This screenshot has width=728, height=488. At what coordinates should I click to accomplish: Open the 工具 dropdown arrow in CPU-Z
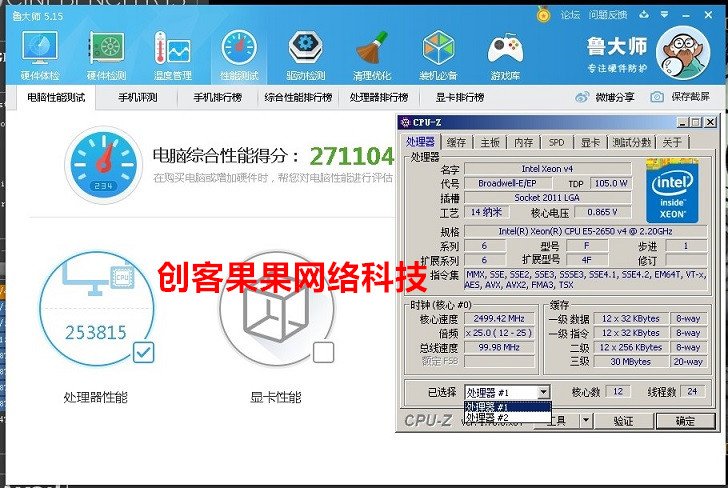586,421
